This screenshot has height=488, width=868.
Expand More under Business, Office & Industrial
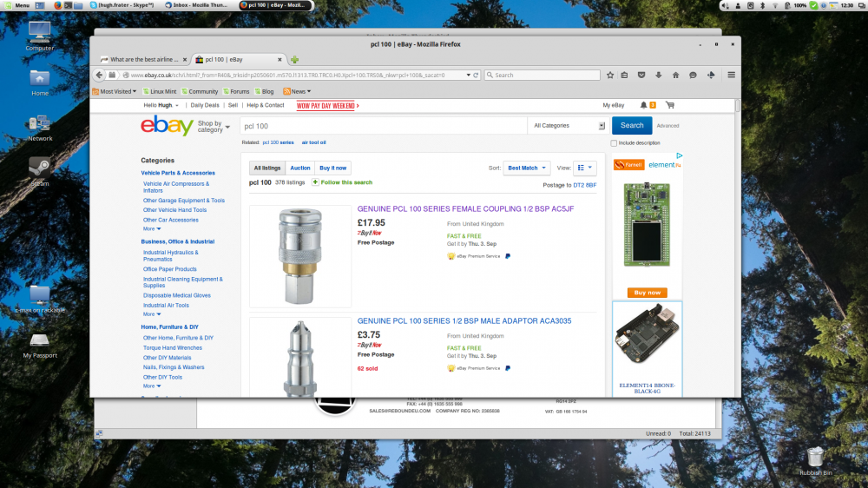click(x=152, y=314)
